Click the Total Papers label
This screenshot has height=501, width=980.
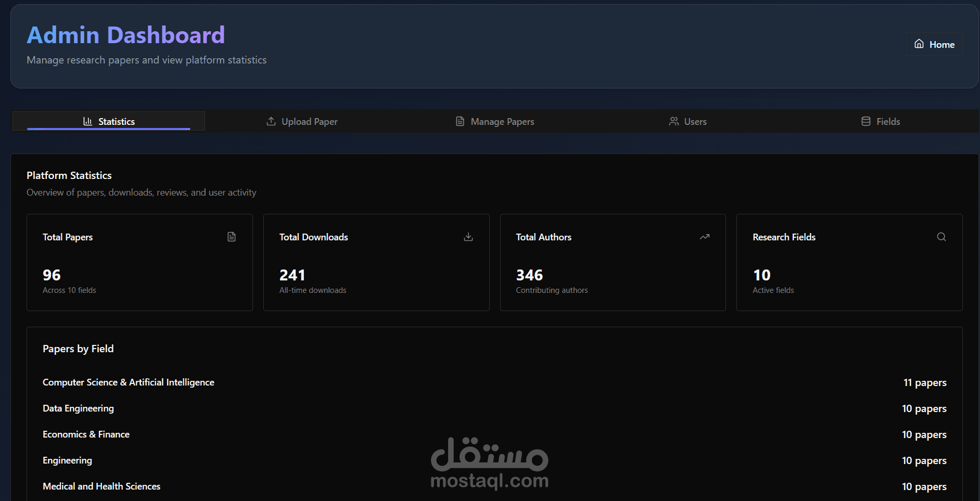(68, 237)
